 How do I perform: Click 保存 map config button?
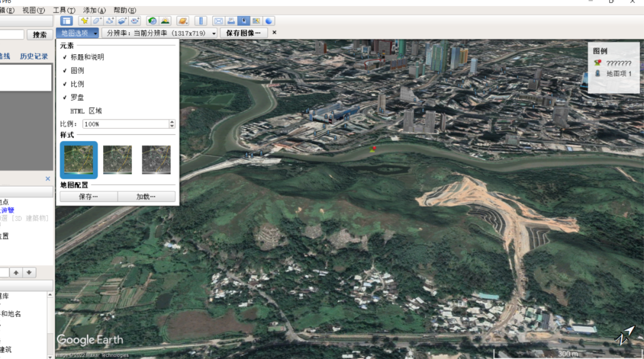coord(88,197)
